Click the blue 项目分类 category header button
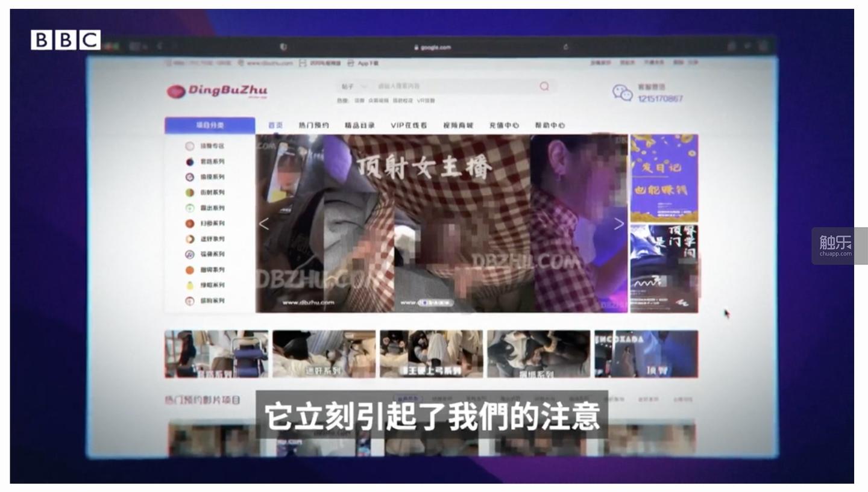The image size is (868, 492). tap(210, 125)
